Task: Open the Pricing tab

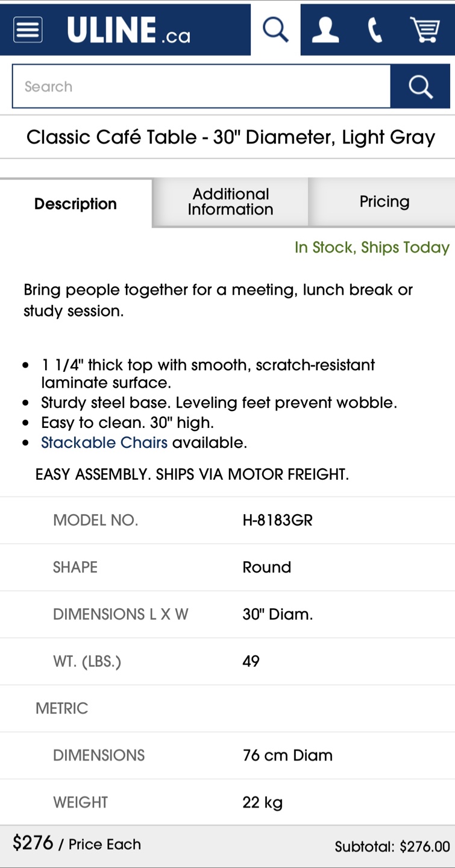Action: pos(384,202)
